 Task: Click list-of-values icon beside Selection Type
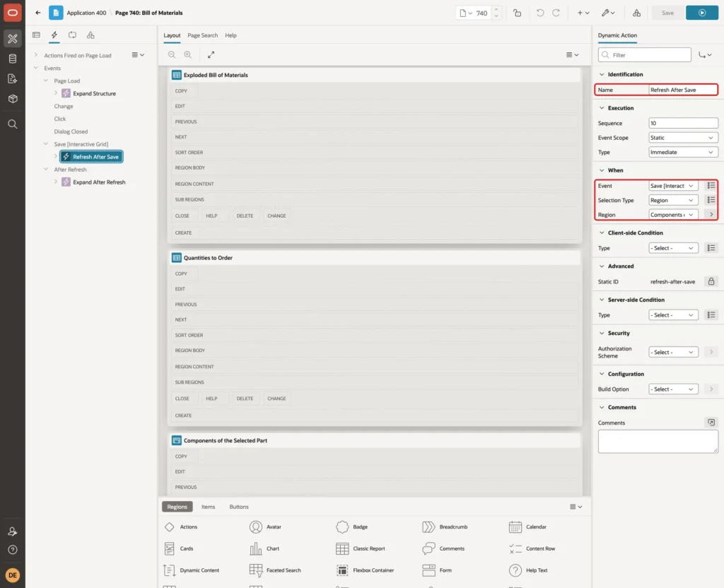[x=711, y=200]
